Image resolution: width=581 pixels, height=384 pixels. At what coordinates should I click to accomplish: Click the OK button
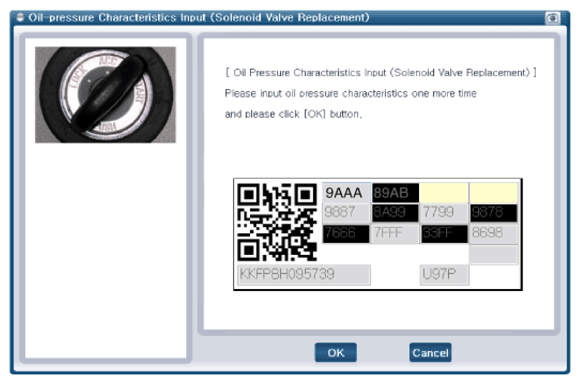(x=336, y=352)
